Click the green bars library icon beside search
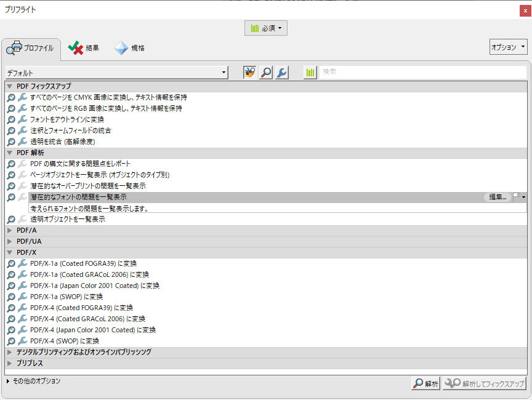 pos(310,73)
